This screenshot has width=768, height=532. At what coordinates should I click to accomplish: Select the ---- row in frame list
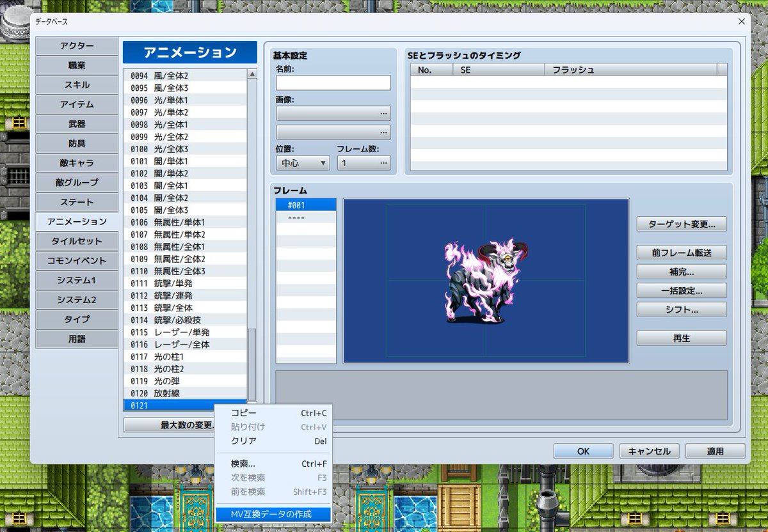[x=306, y=217]
